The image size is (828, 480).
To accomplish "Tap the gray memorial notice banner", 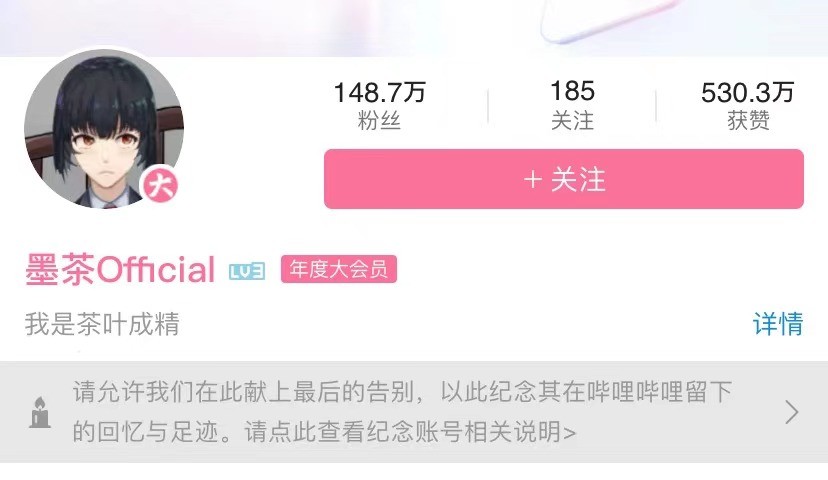I will pos(414,412).
